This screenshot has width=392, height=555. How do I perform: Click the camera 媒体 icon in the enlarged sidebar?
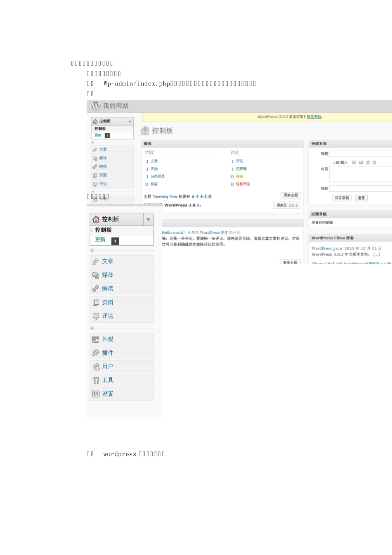pyautogui.click(x=96, y=275)
